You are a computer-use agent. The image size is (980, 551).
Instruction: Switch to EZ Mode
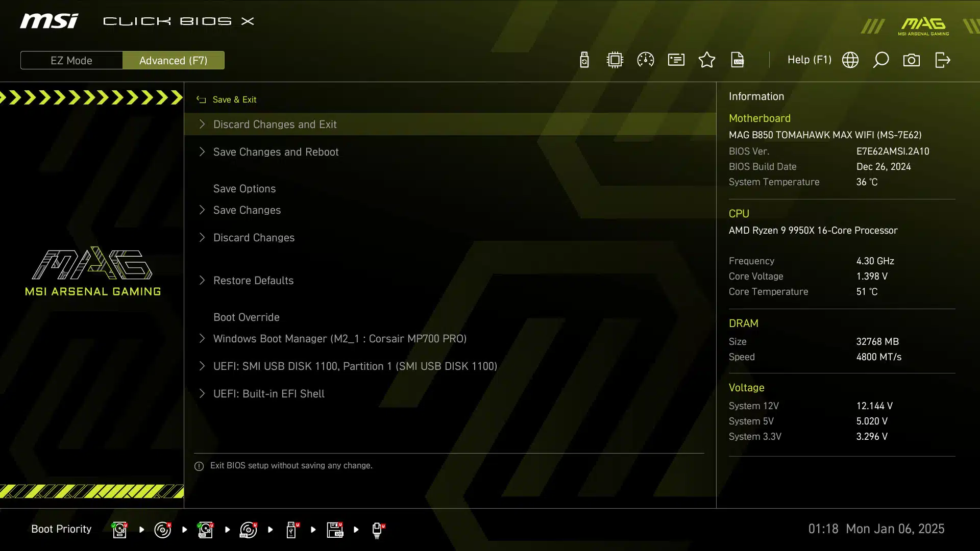(x=71, y=60)
